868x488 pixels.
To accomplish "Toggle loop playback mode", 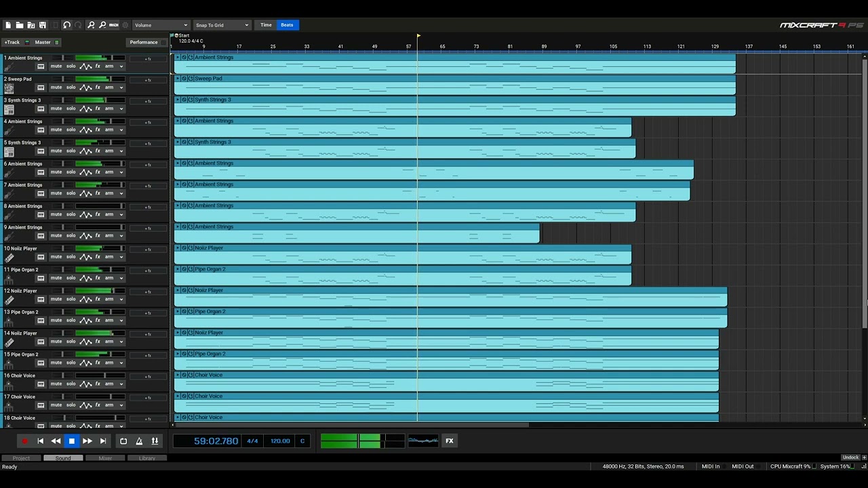I will point(123,441).
